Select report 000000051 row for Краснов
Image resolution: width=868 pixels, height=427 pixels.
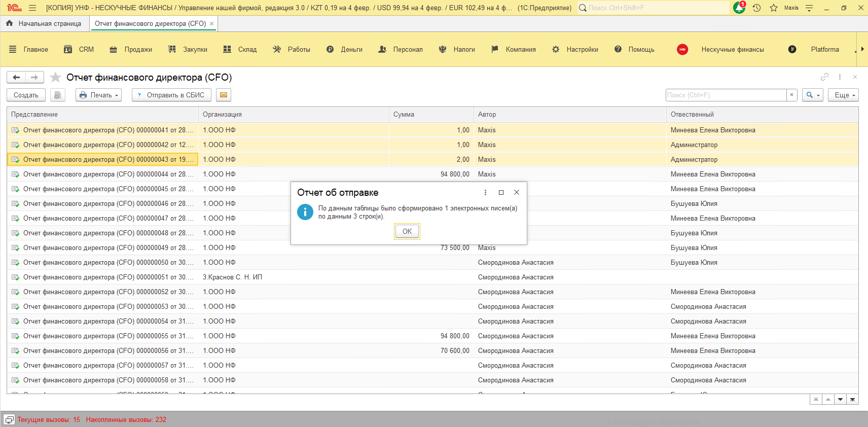(x=108, y=277)
